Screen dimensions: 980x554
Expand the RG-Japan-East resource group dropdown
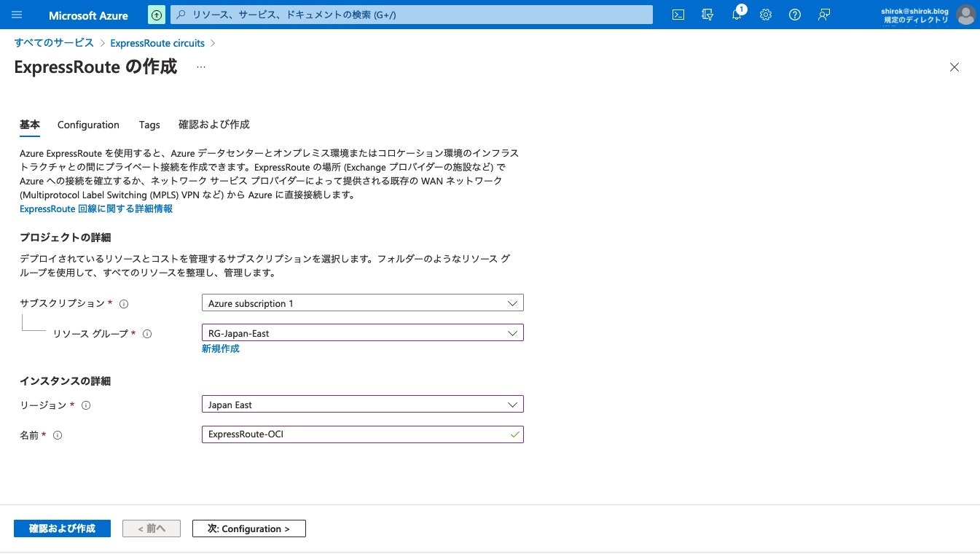click(362, 333)
